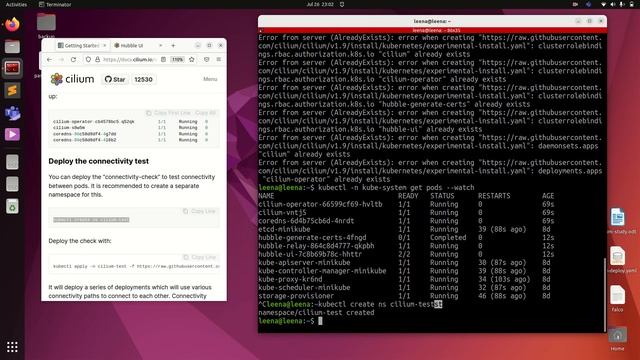640x360 pixels.
Task: Open the Firefox account shield toolbar icon
Action: [x=207, y=60]
